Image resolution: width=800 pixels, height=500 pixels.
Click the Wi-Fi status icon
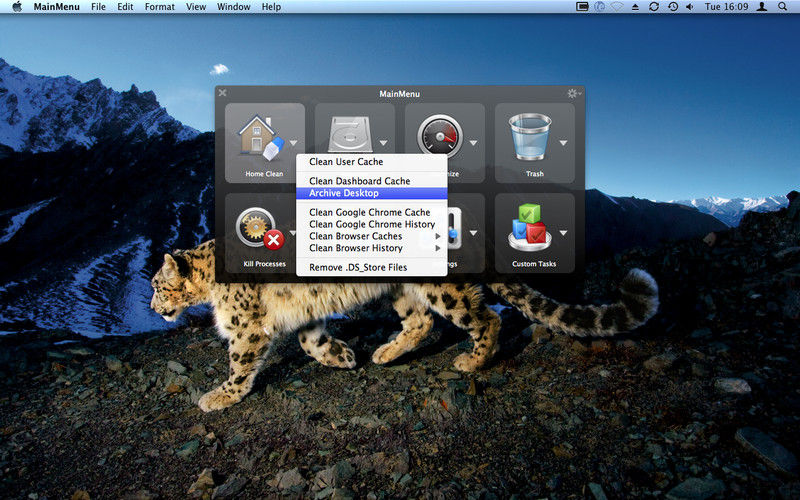[617, 7]
